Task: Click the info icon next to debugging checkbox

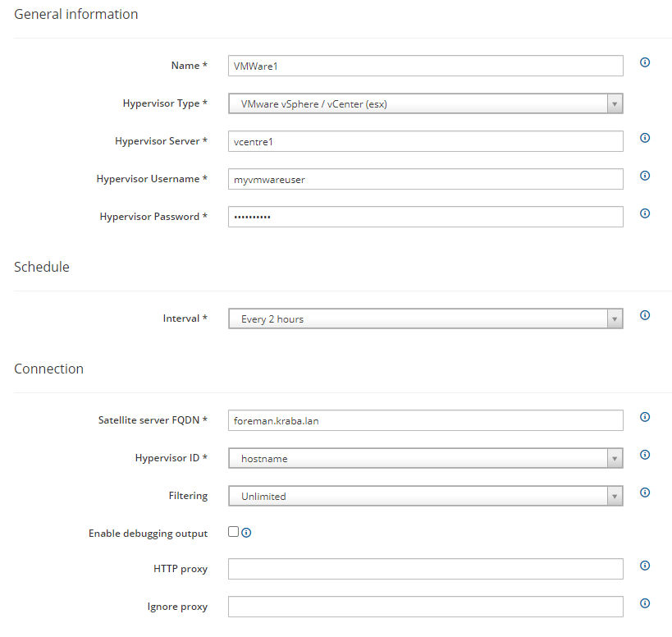Action: [x=246, y=533]
